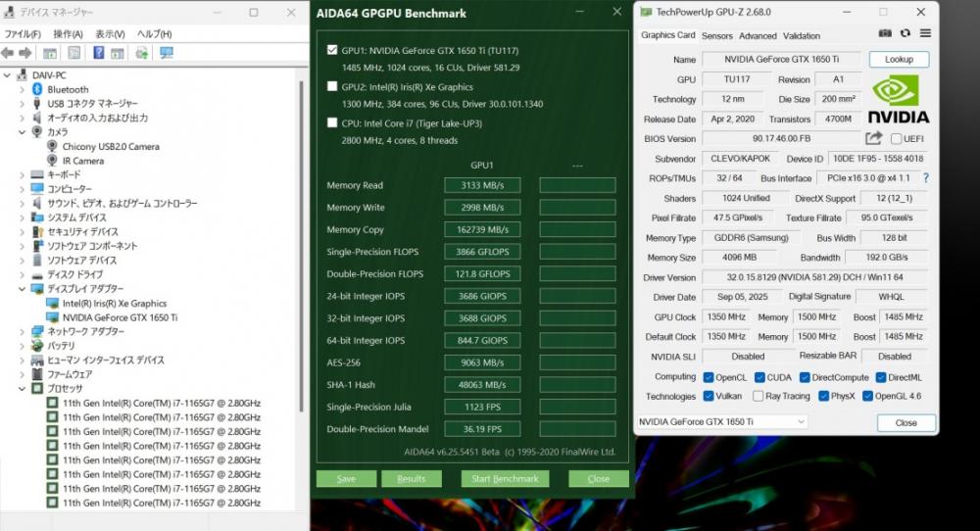
Task: Click the Start Benchmark button
Action: click(x=505, y=478)
